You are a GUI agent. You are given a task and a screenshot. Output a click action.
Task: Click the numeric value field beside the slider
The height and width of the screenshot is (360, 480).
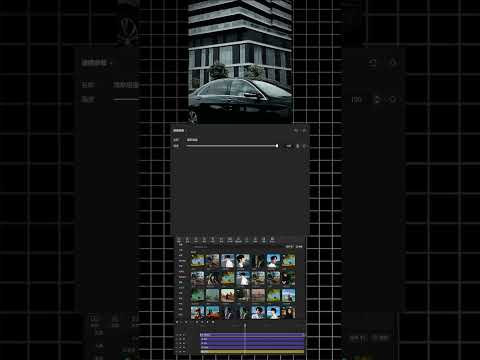point(289,146)
